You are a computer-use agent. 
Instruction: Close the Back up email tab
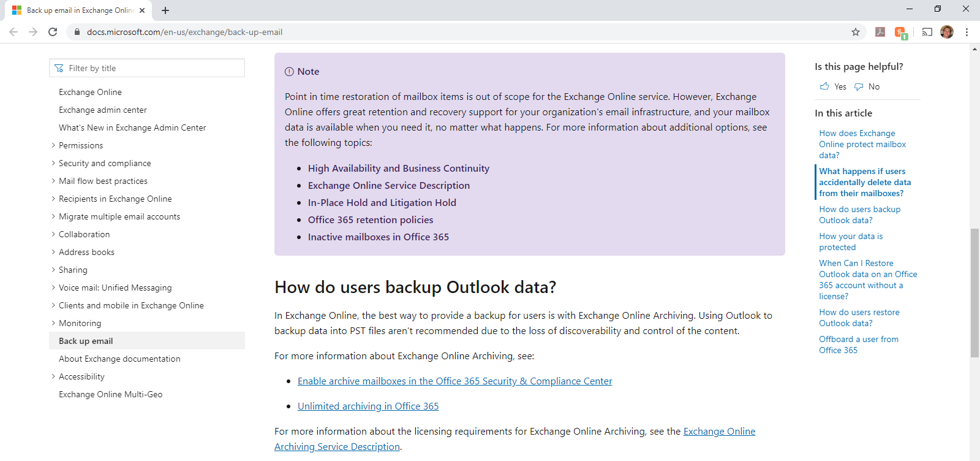pos(142,10)
